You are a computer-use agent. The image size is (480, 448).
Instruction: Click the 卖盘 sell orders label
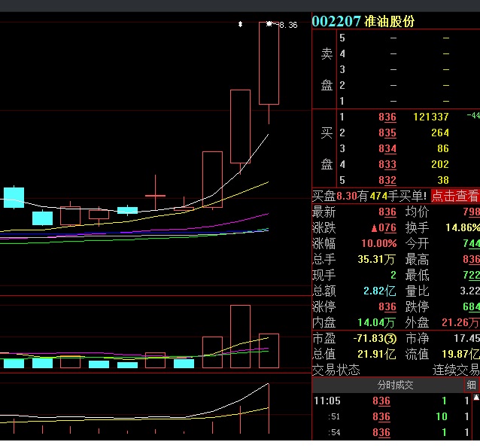pyautogui.click(x=327, y=69)
